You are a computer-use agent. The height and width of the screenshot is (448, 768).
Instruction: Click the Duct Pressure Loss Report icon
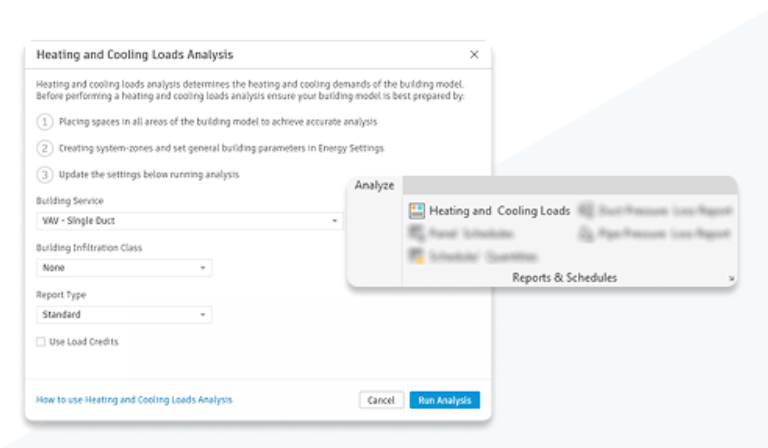[x=586, y=211]
